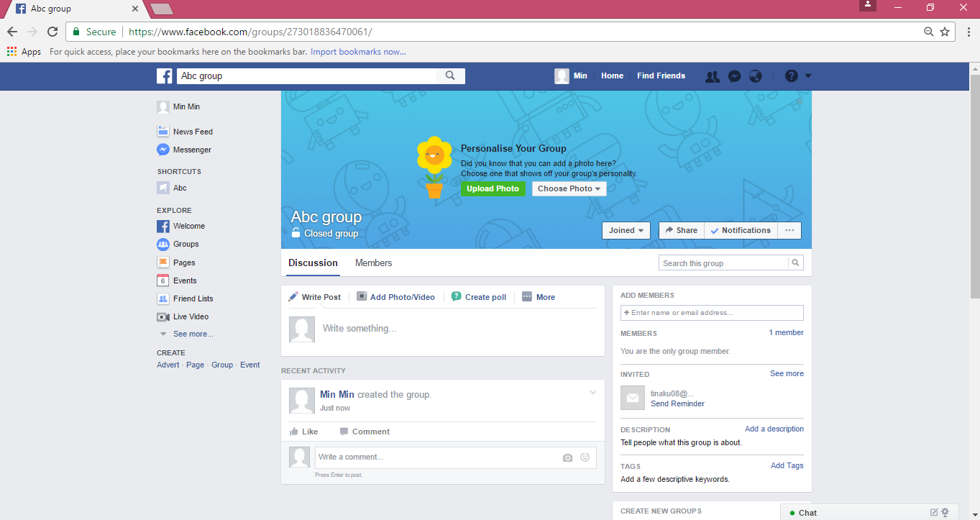Click the Write something text area
980x520 pixels.
point(459,329)
